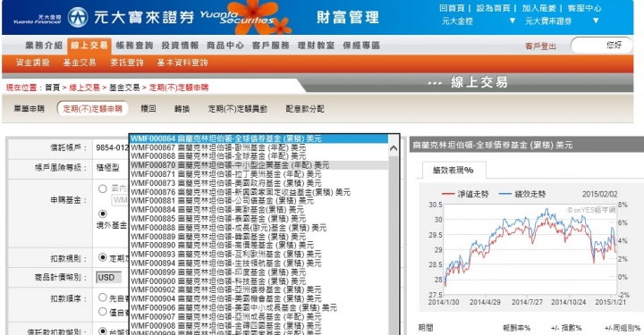
Task: Select 委託查詢 submenu item
Action: (126, 63)
